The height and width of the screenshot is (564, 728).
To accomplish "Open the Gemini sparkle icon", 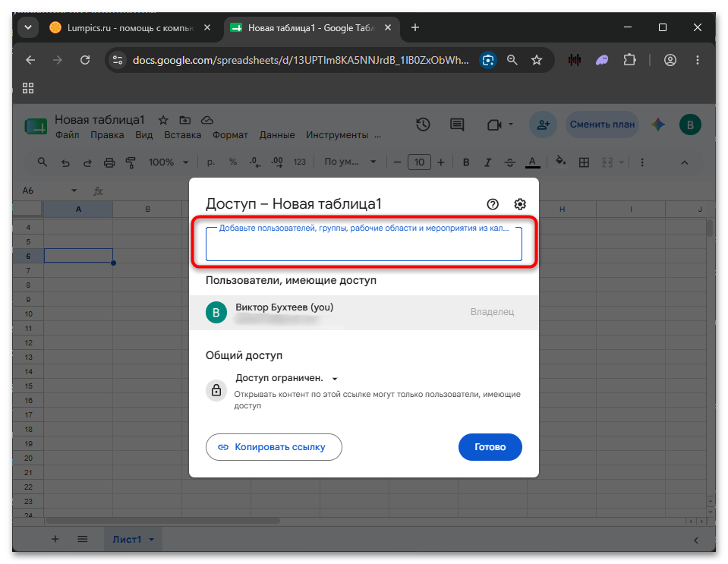I will (x=658, y=124).
